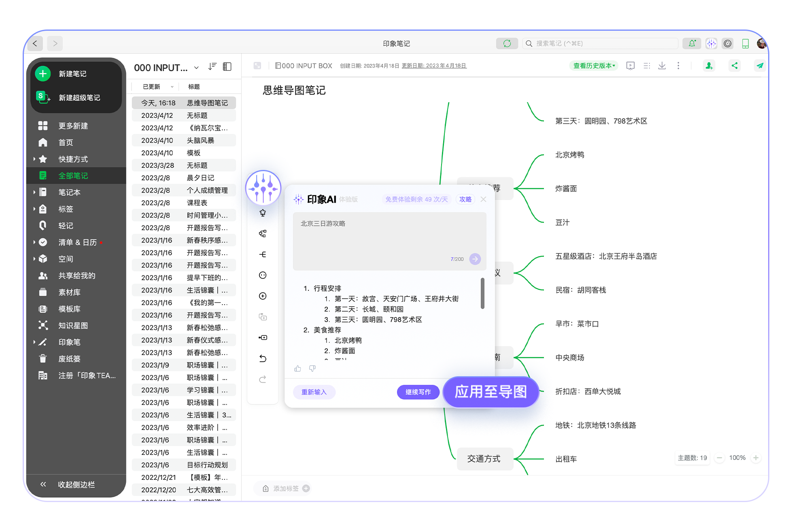Image resolution: width=792 pixels, height=532 pixels.
Task: Click the smiley node icon in AI toolbar
Action: pyautogui.click(x=263, y=275)
